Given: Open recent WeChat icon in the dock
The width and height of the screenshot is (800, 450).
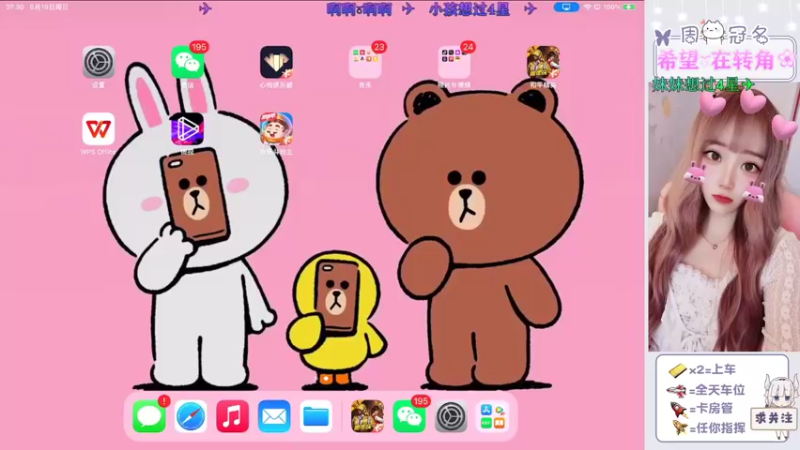Looking at the screenshot, I should pyautogui.click(x=409, y=416).
